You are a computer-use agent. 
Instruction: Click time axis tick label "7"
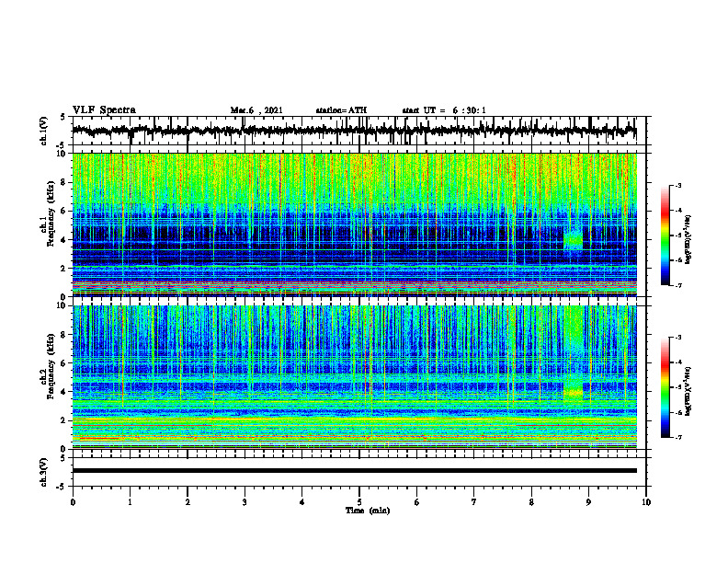tap(474, 502)
